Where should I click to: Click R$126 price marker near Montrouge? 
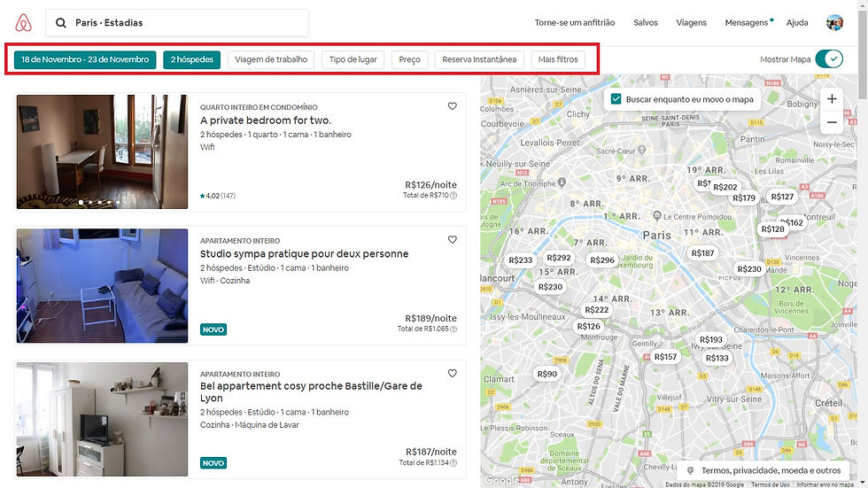[588, 327]
